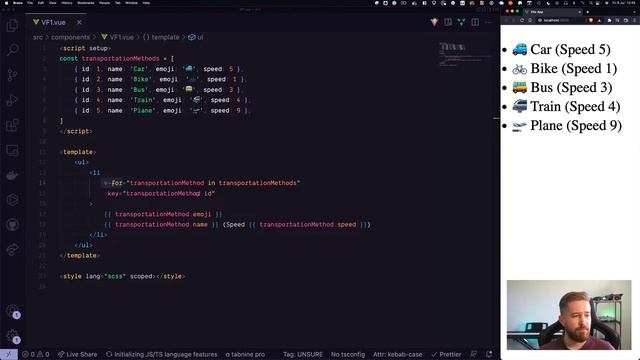640x360 pixels.
Task: Select the Vite App browser tab
Action: (x=553, y=12)
